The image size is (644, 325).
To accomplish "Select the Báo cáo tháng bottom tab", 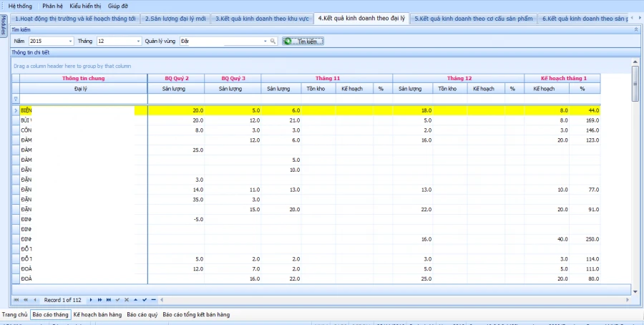I will tap(51, 315).
